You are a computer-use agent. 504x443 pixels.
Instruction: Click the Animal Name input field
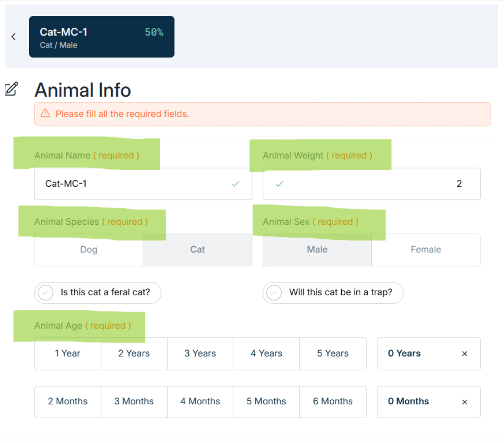(x=122, y=184)
